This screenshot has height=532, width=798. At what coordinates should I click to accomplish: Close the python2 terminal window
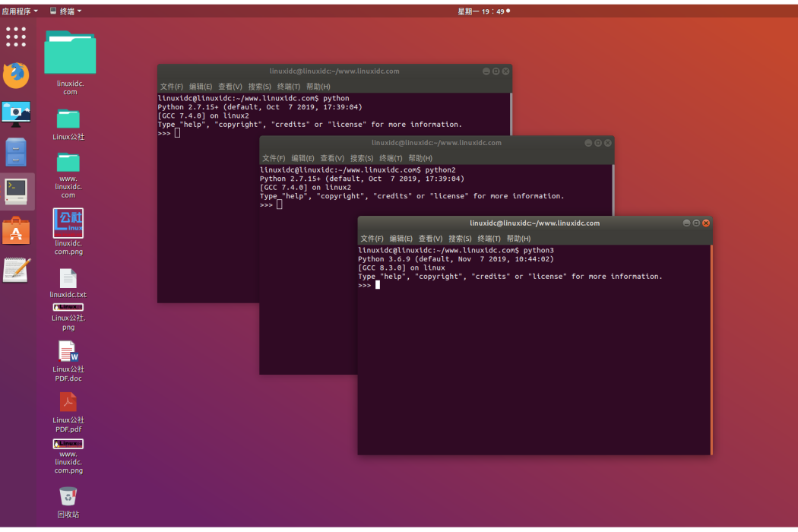click(608, 143)
